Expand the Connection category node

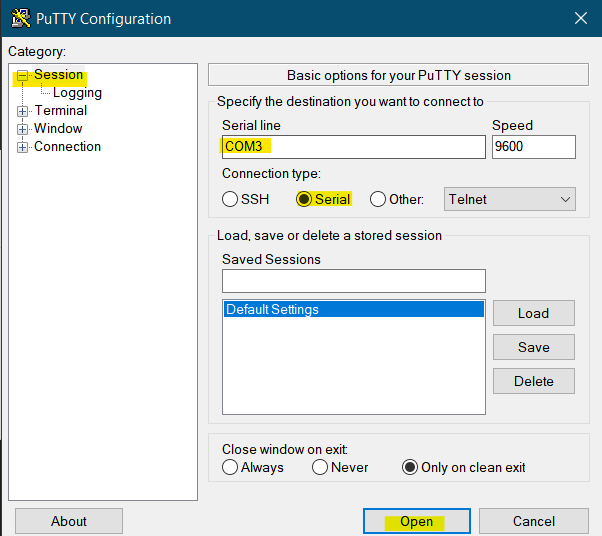tap(22, 147)
